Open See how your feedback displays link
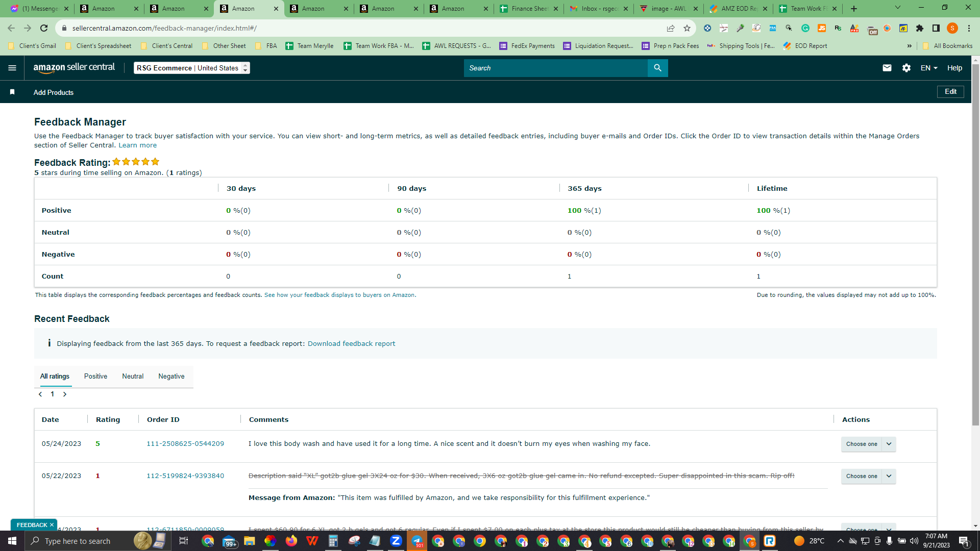980x551 pixels. pyautogui.click(x=339, y=295)
